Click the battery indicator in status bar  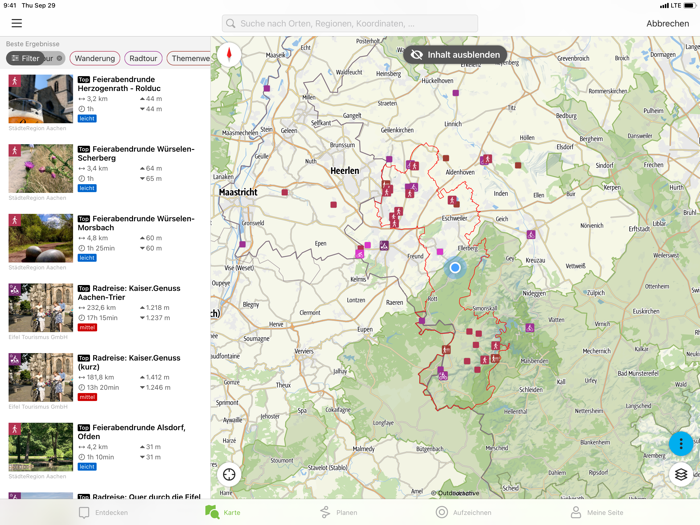(x=690, y=5)
